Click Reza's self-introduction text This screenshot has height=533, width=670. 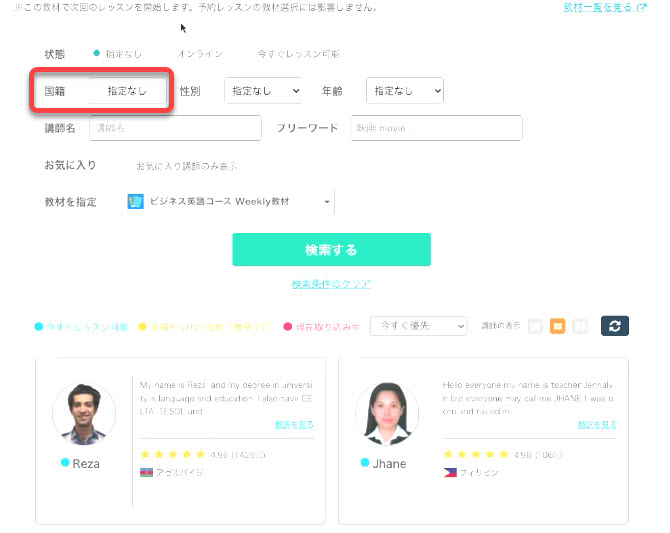tap(226, 398)
